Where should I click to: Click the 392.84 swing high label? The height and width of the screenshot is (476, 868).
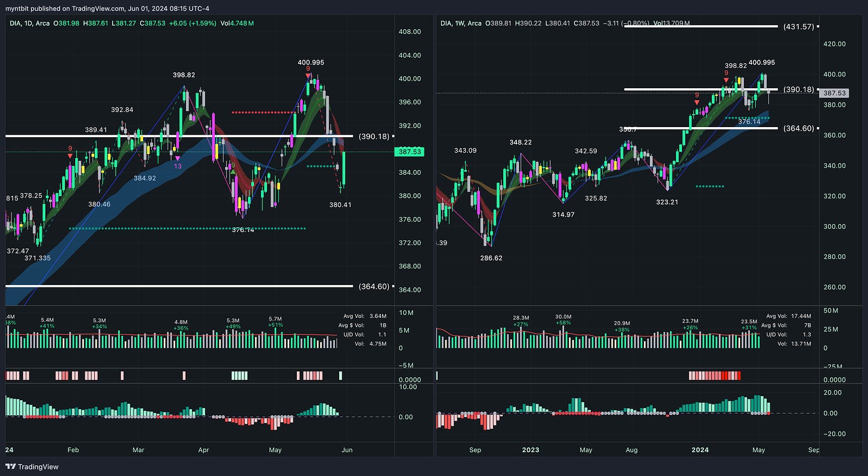point(122,110)
